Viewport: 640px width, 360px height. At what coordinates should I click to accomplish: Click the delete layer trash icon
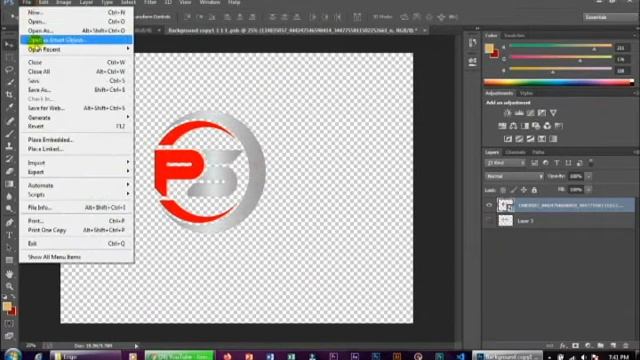tap(626, 346)
